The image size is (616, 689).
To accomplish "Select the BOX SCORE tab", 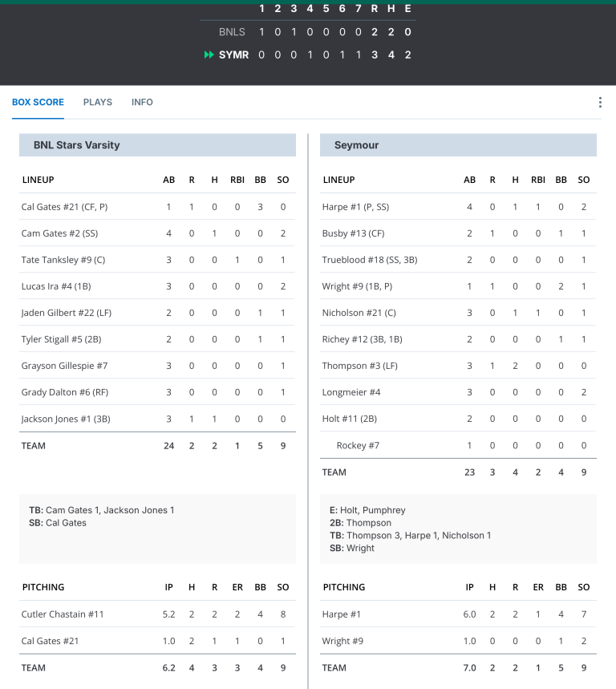I will point(38,103).
